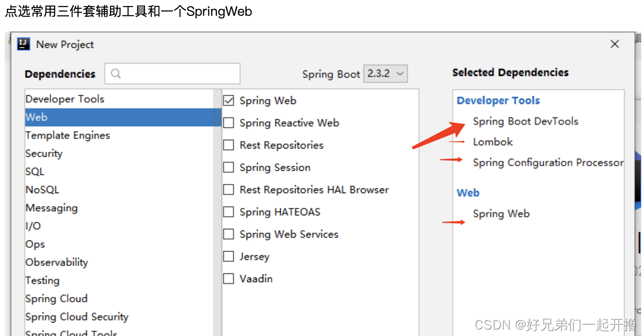Select the Spring Cloud category
The height and width of the screenshot is (336, 644).
coord(119,298)
